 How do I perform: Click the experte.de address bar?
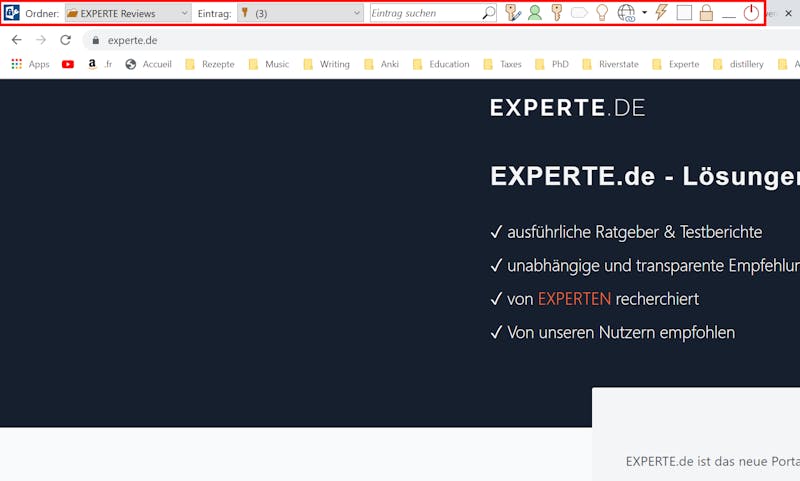(x=441, y=40)
